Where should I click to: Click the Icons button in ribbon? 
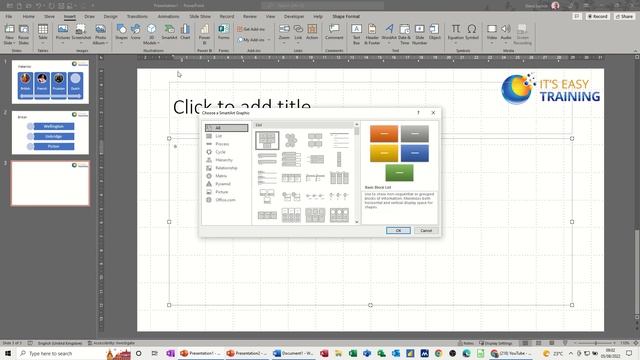point(136,32)
